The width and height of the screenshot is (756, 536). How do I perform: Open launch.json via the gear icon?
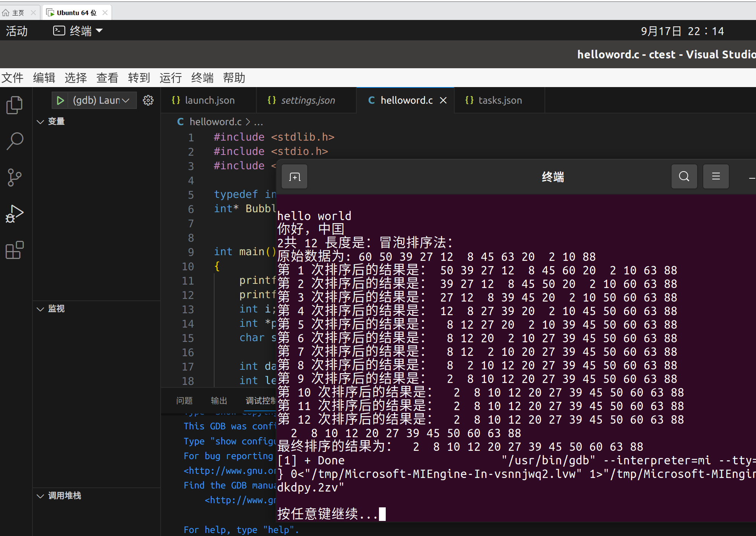point(148,100)
